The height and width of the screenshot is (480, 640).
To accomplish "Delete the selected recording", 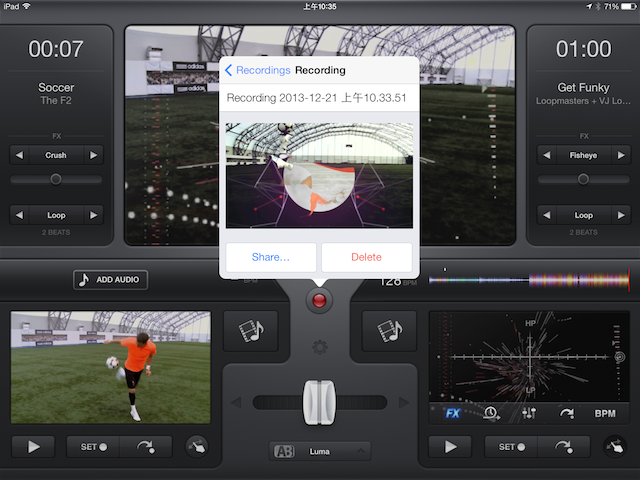I will [366, 257].
